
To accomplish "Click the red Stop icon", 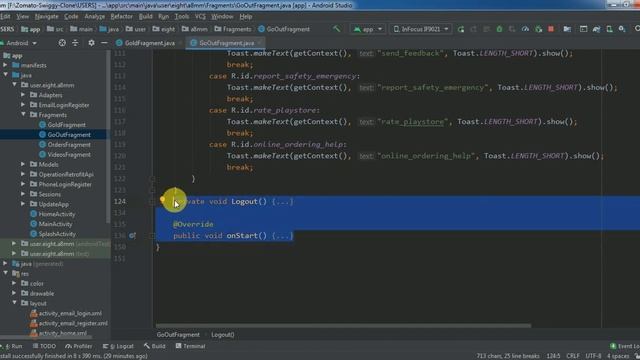I will [x=551, y=29].
